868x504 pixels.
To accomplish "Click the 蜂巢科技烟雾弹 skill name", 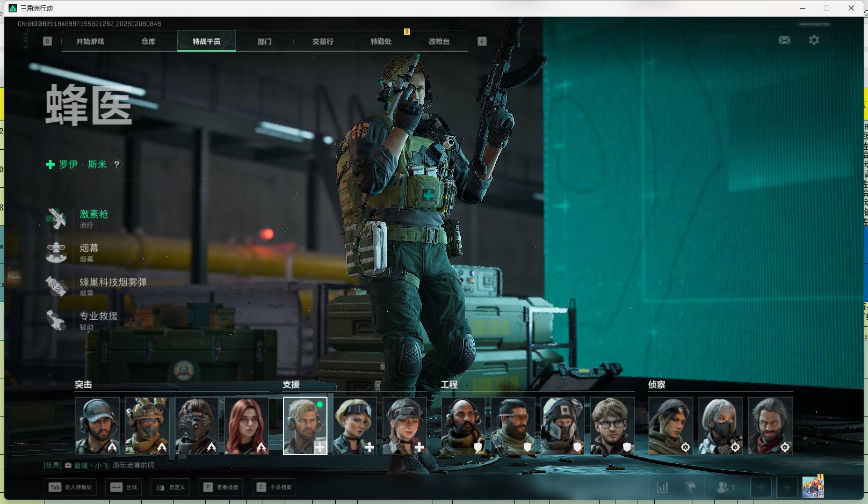I will point(113,282).
